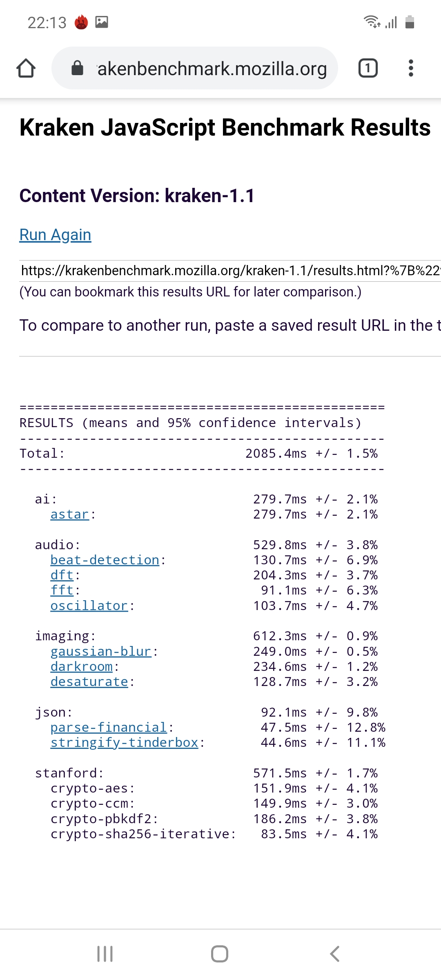Tap the address bar URL text
The width and height of the screenshot is (441, 980).
(212, 69)
